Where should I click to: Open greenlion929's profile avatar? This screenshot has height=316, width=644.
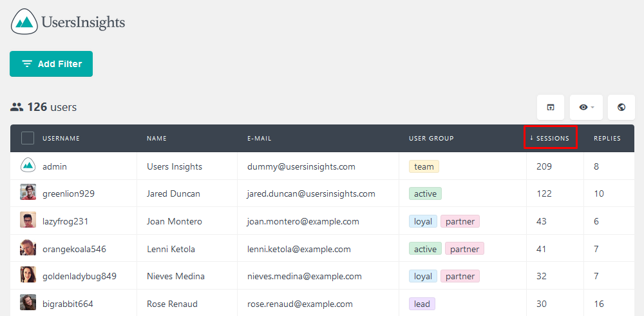coord(28,192)
